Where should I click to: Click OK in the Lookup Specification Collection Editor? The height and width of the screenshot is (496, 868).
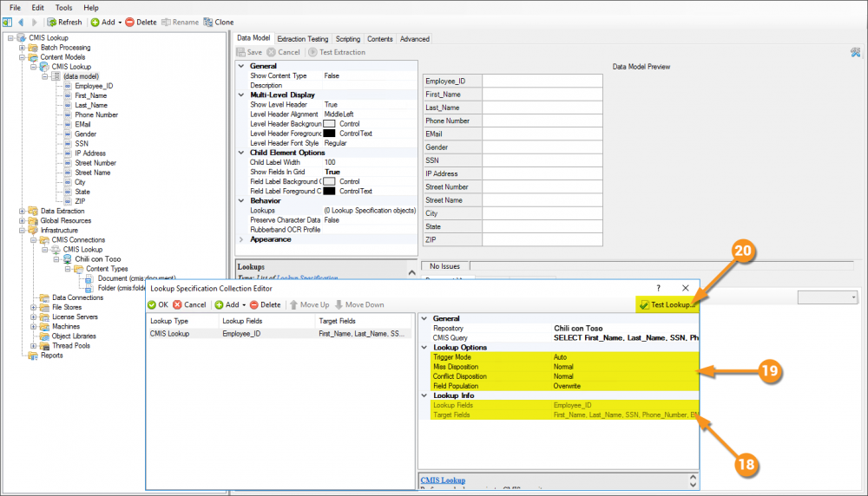click(158, 304)
